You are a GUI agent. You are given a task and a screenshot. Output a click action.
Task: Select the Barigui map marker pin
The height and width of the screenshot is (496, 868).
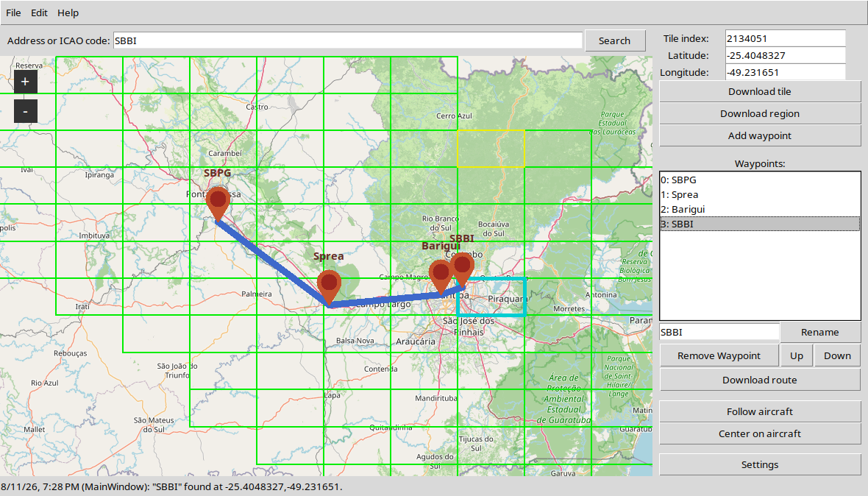coord(441,277)
